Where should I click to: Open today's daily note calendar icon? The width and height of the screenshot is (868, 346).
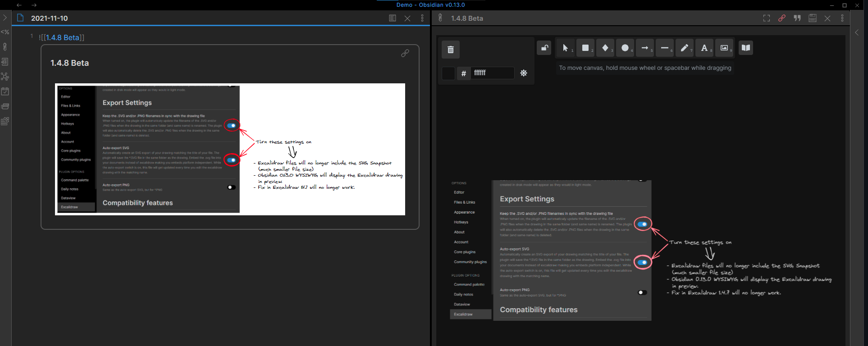[5, 91]
